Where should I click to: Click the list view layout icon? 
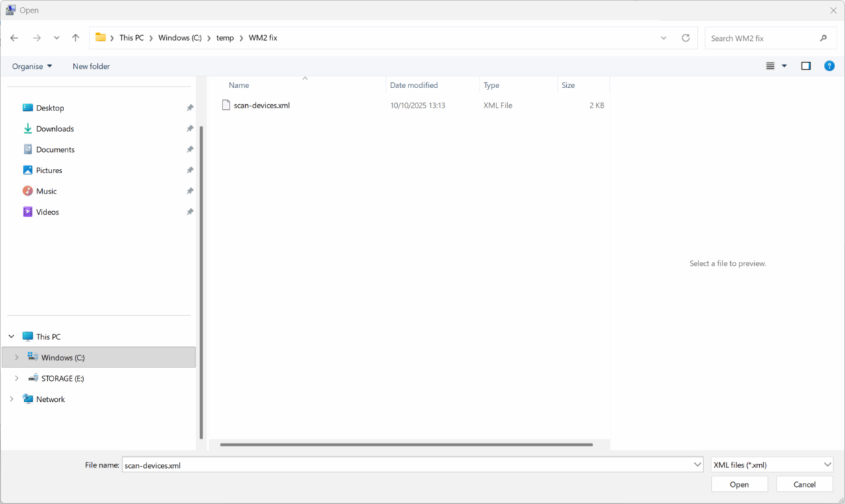(x=772, y=65)
